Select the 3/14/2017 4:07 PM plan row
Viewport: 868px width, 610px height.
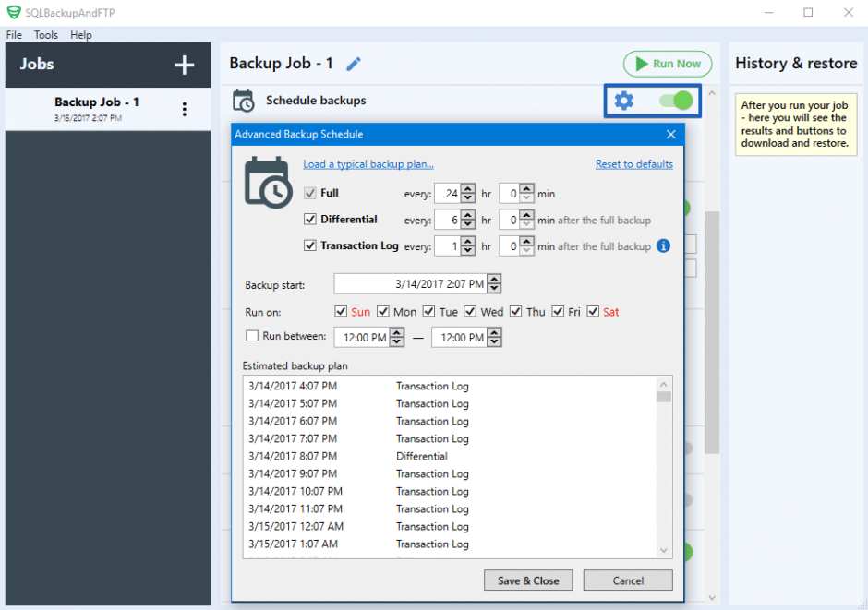click(x=450, y=386)
